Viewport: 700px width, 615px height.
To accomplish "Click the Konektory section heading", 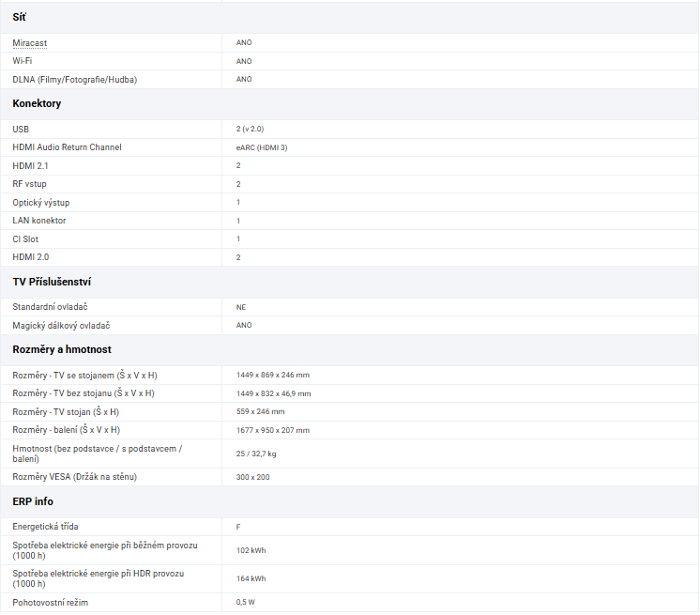I will (x=37, y=103).
